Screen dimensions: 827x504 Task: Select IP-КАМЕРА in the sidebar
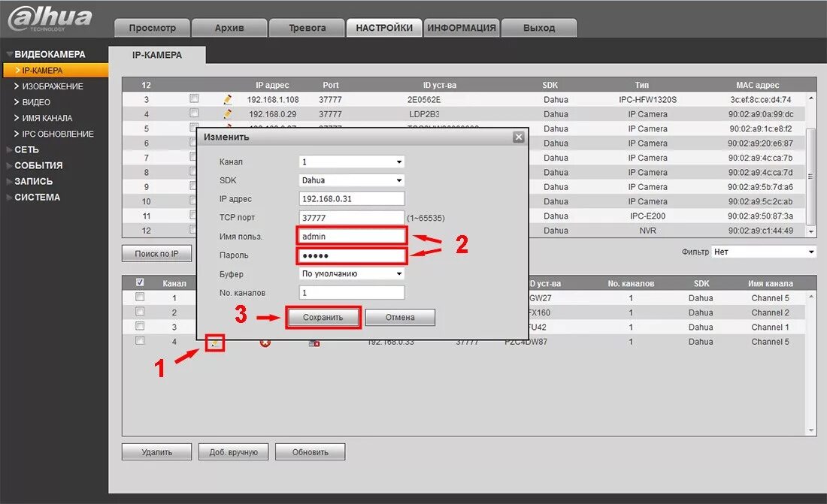coord(54,70)
